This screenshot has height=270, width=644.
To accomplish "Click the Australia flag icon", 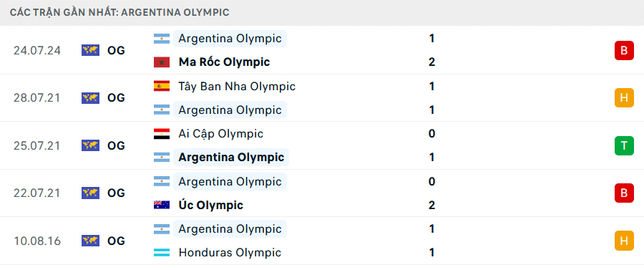I will pos(162,205).
